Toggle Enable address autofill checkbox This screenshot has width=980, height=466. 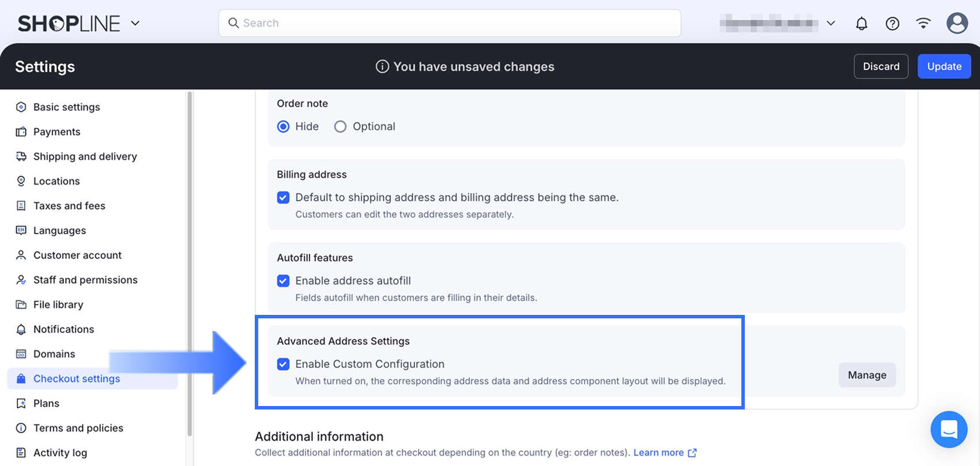(x=283, y=281)
